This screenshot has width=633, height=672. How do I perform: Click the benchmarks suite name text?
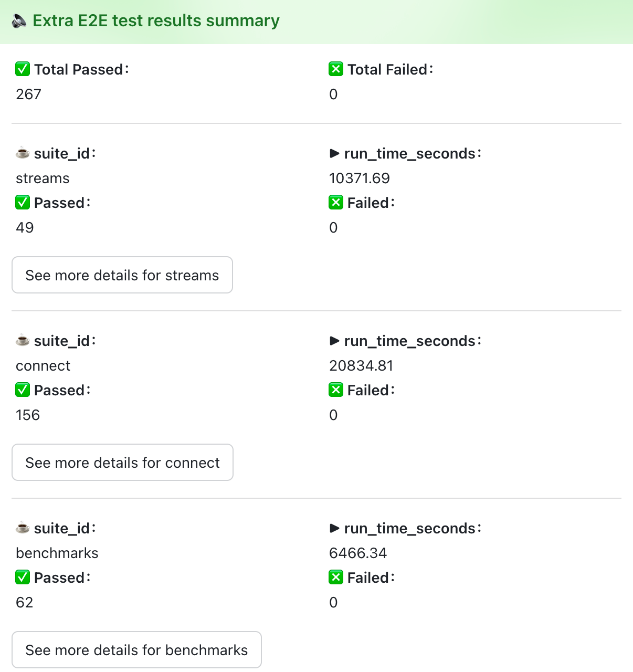[57, 553]
